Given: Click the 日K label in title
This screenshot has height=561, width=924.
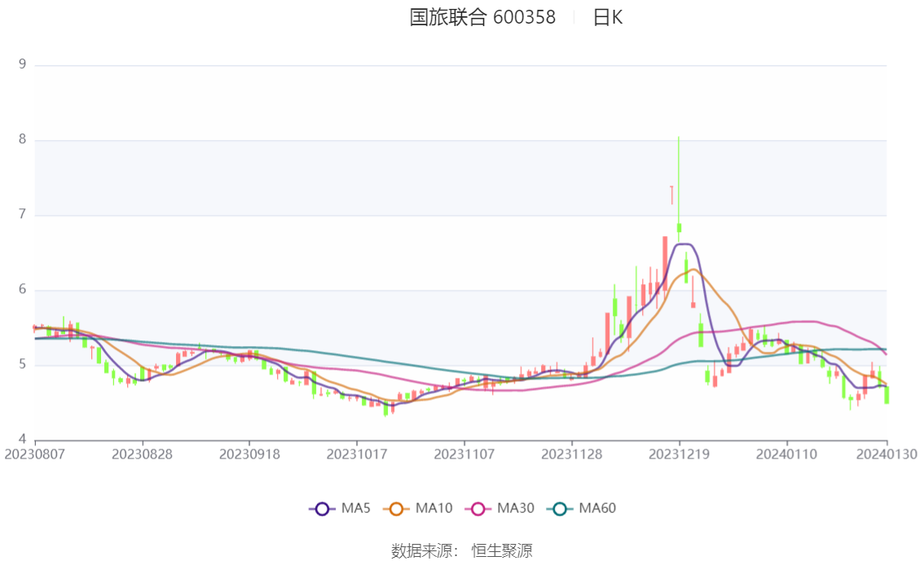Looking at the screenshot, I should pyautogui.click(x=608, y=17).
